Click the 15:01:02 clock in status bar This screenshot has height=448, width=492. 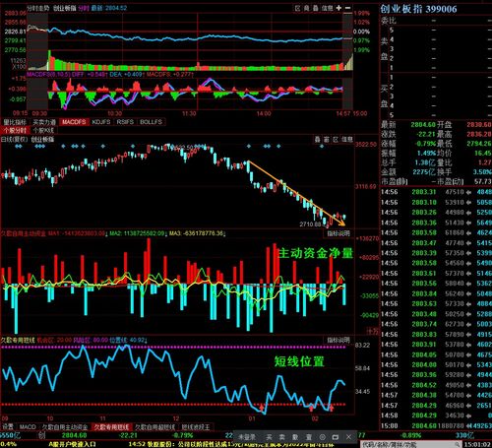click(477, 444)
